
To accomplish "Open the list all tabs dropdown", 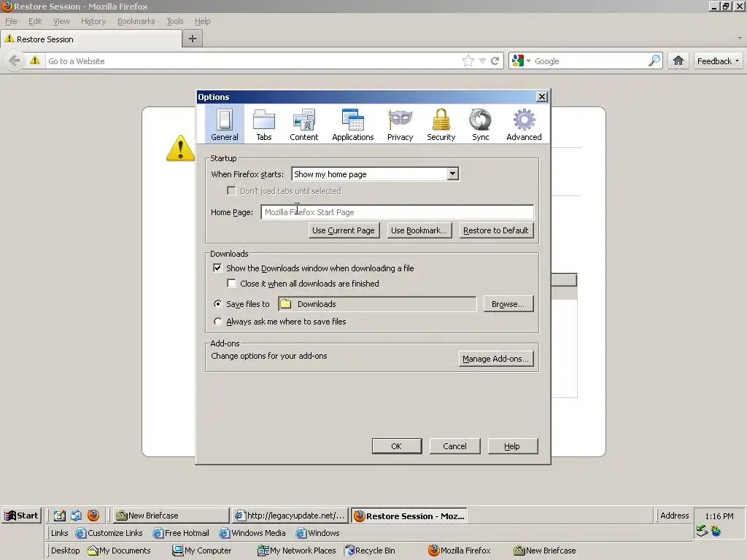I will tap(740, 38).
